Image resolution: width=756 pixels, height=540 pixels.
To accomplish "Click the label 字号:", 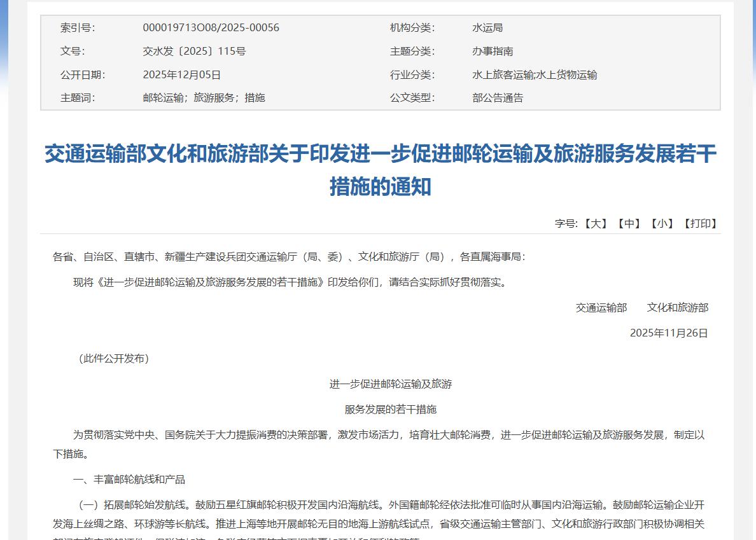I will pyautogui.click(x=566, y=223).
